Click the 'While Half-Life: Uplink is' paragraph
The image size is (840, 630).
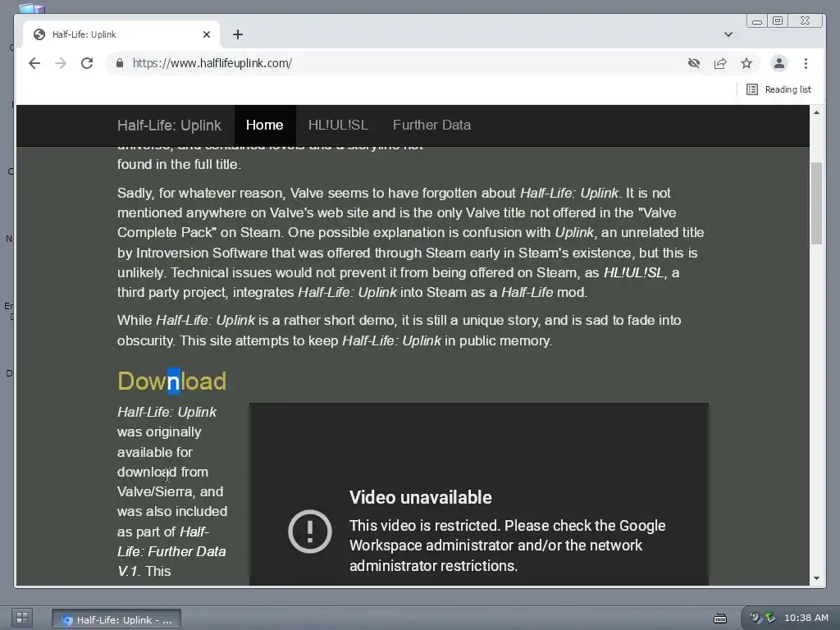point(399,330)
